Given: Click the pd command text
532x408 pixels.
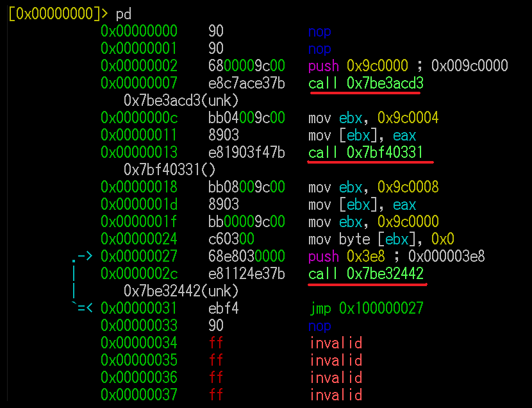Looking at the screenshot, I should 124,15.
